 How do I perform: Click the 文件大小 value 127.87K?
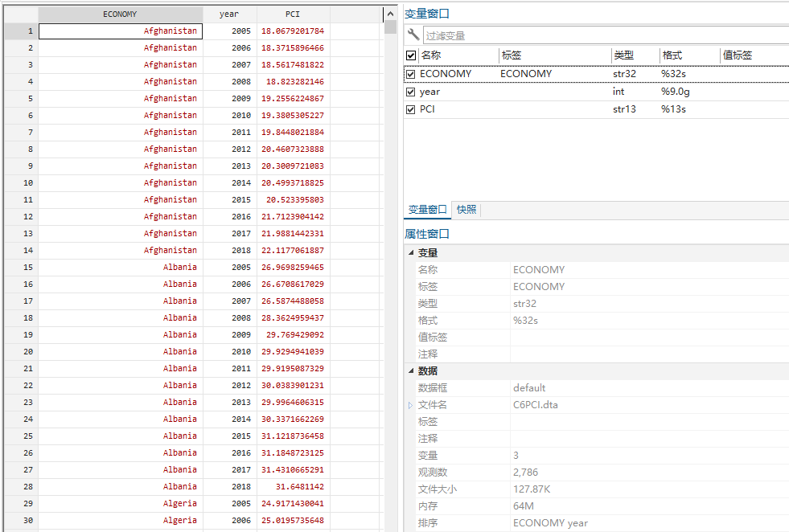(532, 489)
